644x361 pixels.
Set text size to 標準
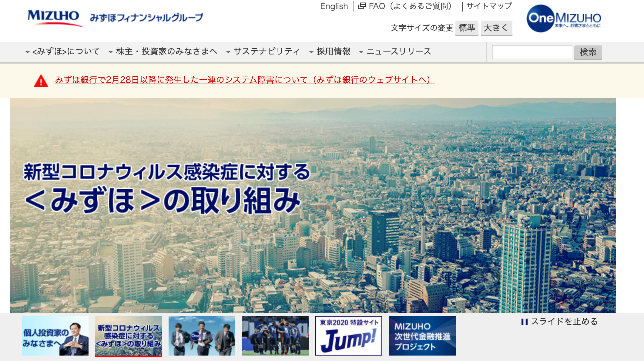tap(467, 28)
